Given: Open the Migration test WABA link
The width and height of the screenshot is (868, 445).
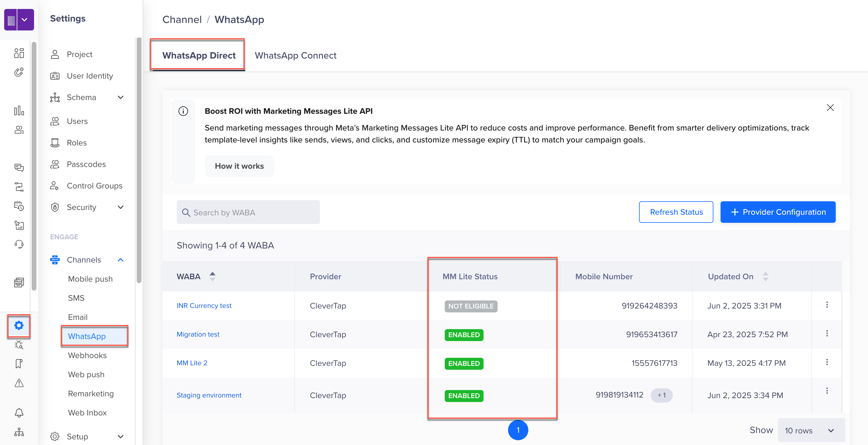Looking at the screenshot, I should pos(198,334).
